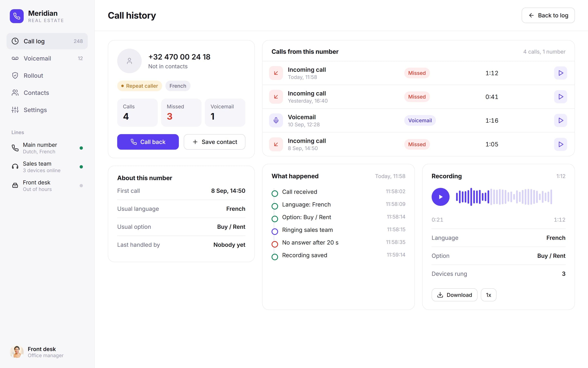Click the No answer after 20 s marker
Image resolution: width=588 pixels, height=368 pixels.
point(275,244)
